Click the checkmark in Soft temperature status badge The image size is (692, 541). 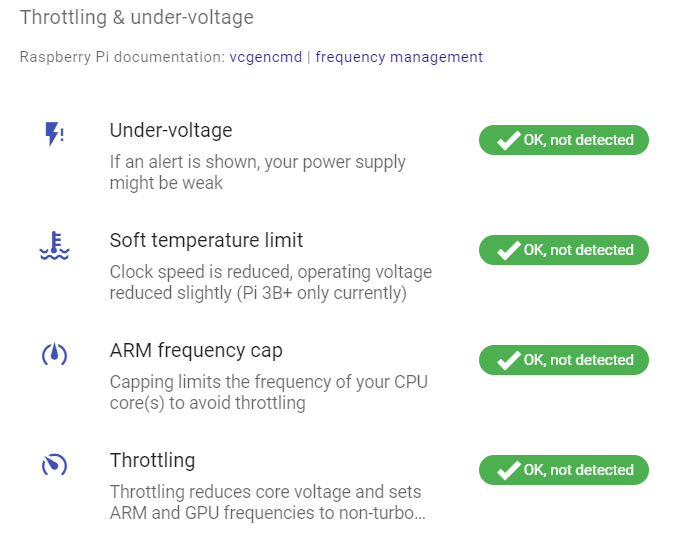tap(508, 250)
